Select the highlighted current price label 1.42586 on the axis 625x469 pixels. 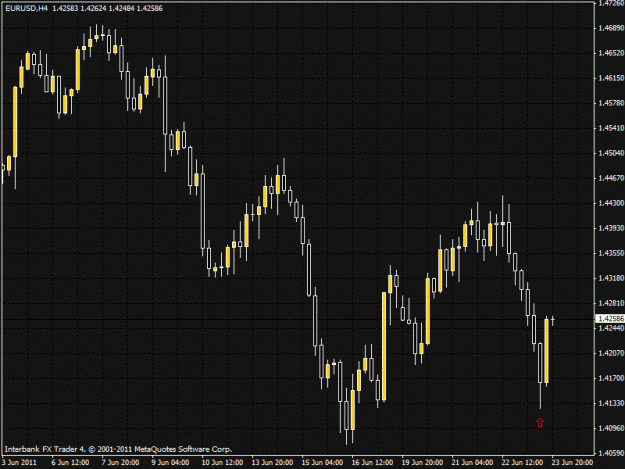coord(610,319)
